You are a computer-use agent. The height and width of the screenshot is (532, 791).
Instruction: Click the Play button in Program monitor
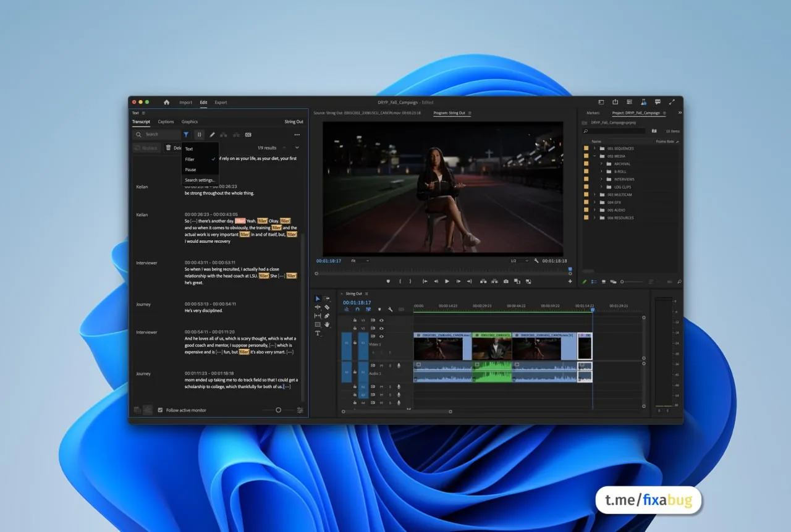click(447, 281)
